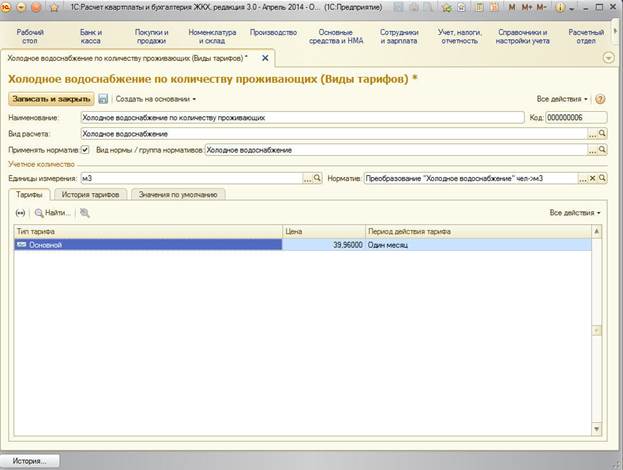The height and width of the screenshot is (470, 623).
Task: Click the Норматив input field
Action: pos(471,178)
